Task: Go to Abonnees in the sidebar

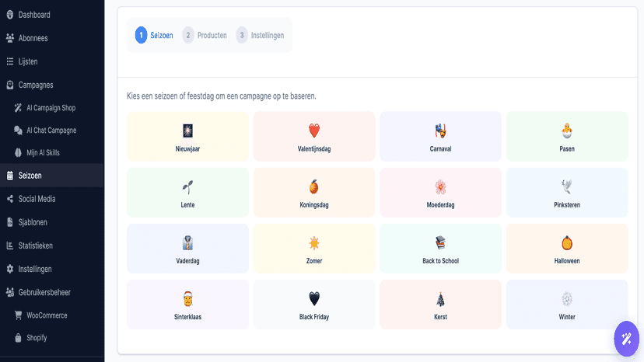Action: pos(52,38)
